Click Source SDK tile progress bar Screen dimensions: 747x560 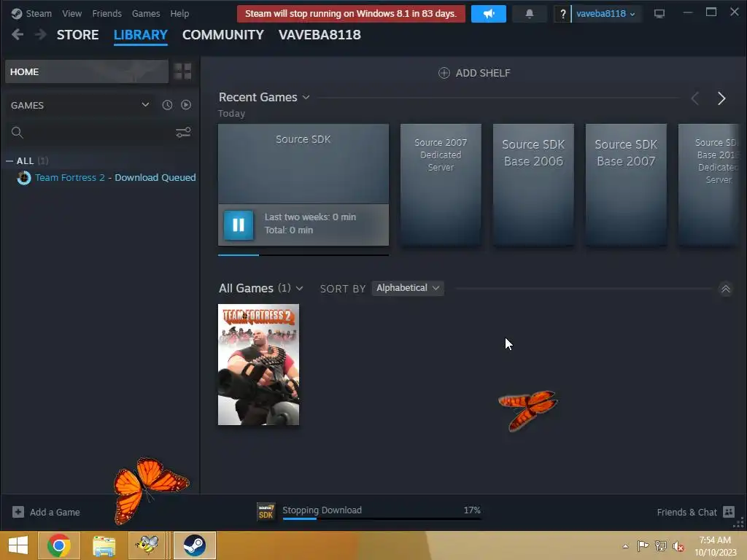[x=303, y=255]
